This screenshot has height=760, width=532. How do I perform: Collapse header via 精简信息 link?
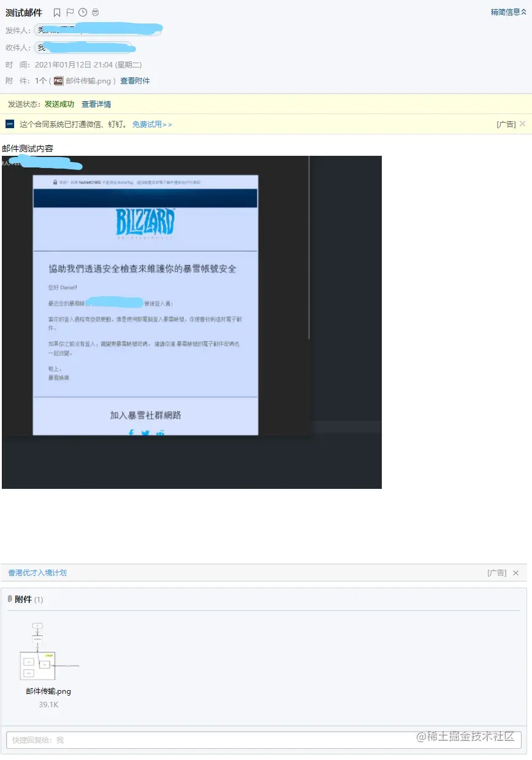(508, 12)
